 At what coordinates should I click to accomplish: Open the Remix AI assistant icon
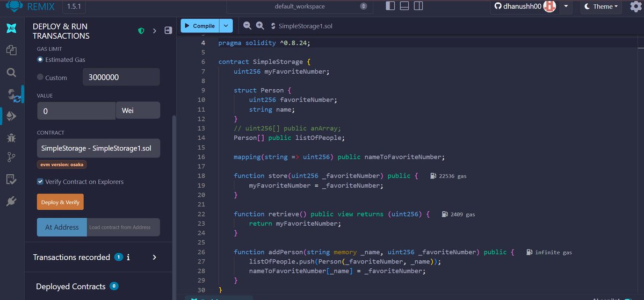click(11, 28)
